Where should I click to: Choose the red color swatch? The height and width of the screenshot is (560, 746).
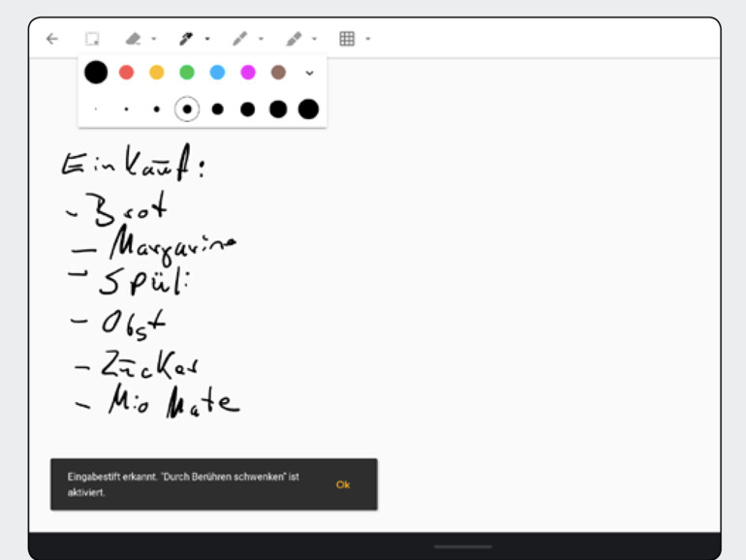click(126, 73)
